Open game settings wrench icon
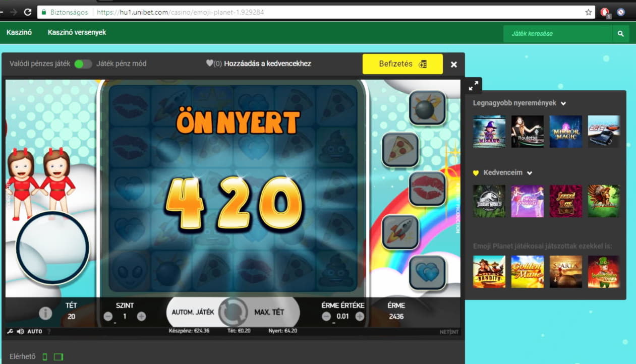Screen dimensions: 636x364 pos(10,331)
